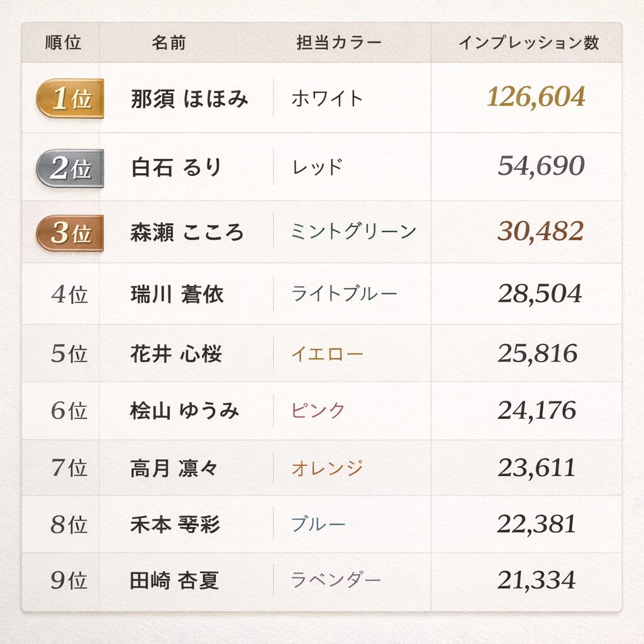The image size is (644, 644).
Task: Select 森瀬 こころ in the ranking
Action: pyautogui.click(x=187, y=232)
